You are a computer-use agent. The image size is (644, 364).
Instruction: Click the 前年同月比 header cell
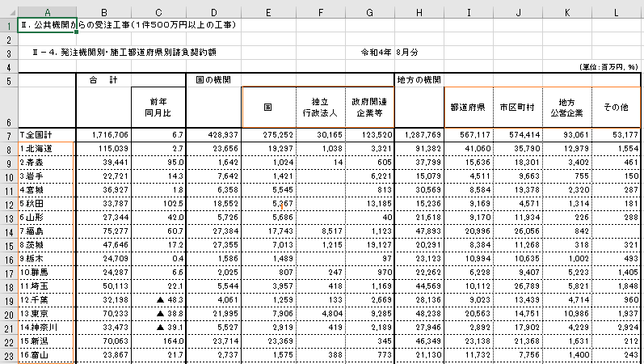pyautogui.click(x=158, y=106)
